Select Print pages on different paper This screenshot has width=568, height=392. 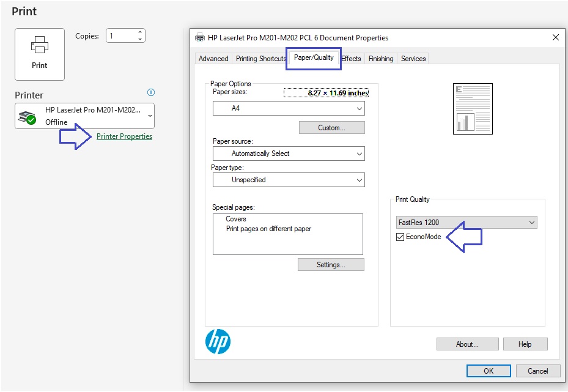(x=268, y=229)
